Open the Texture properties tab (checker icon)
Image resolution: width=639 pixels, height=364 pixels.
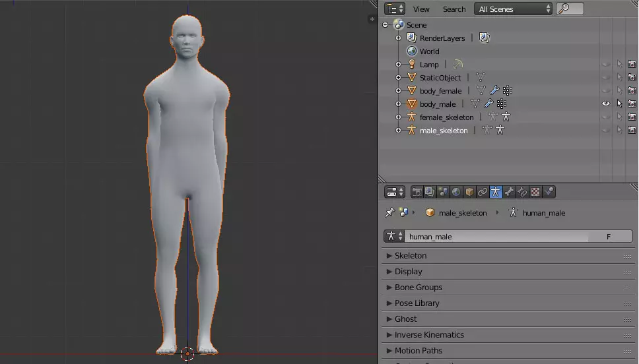535,192
